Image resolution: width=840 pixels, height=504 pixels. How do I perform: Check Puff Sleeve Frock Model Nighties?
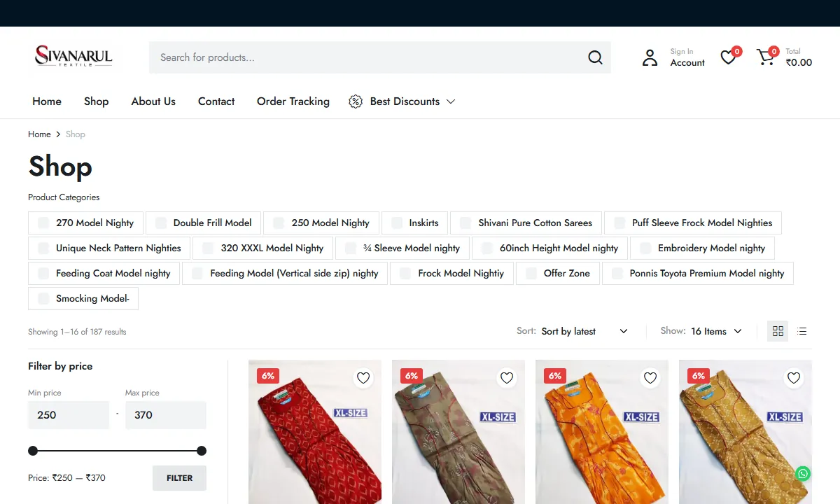pyautogui.click(x=619, y=223)
